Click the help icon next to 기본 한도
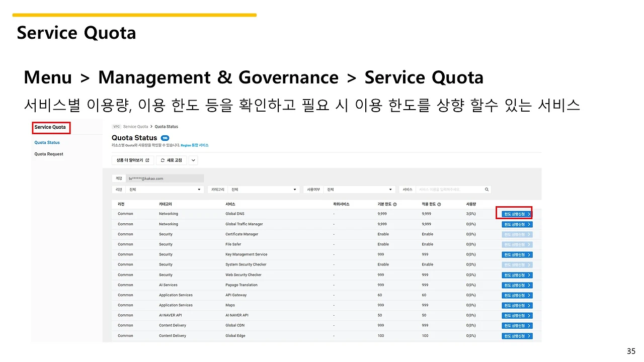The width and height of the screenshot is (644, 362). tap(394, 205)
